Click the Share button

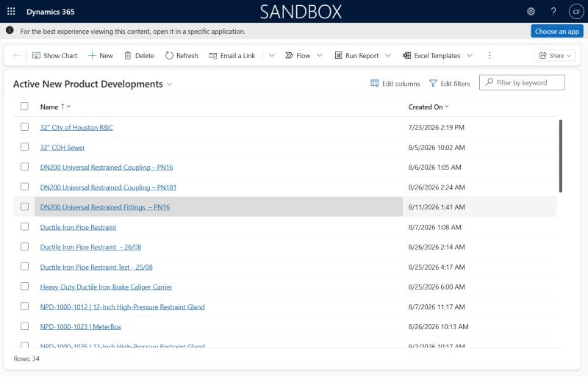click(x=555, y=56)
